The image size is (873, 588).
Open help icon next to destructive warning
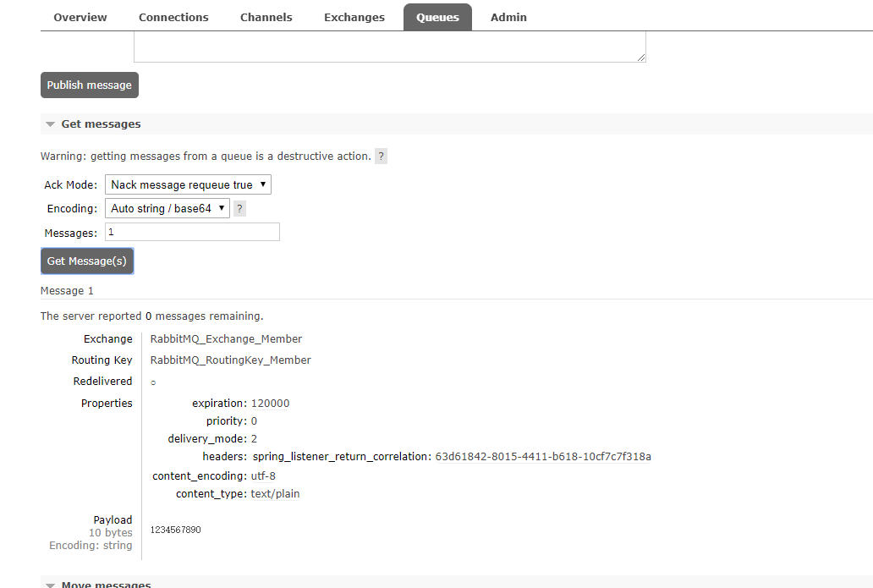pyautogui.click(x=381, y=156)
